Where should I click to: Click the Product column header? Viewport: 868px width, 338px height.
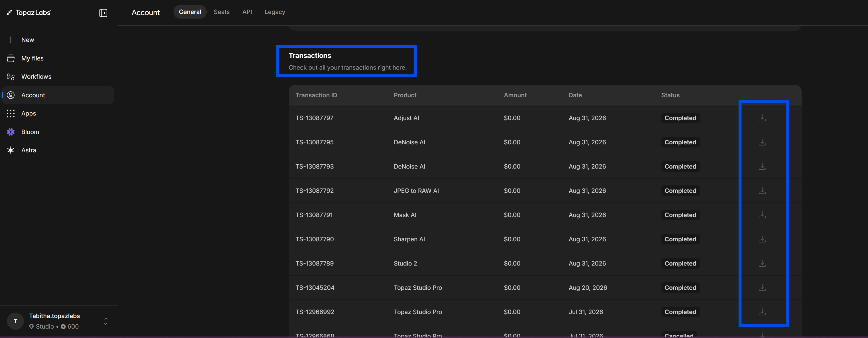405,96
